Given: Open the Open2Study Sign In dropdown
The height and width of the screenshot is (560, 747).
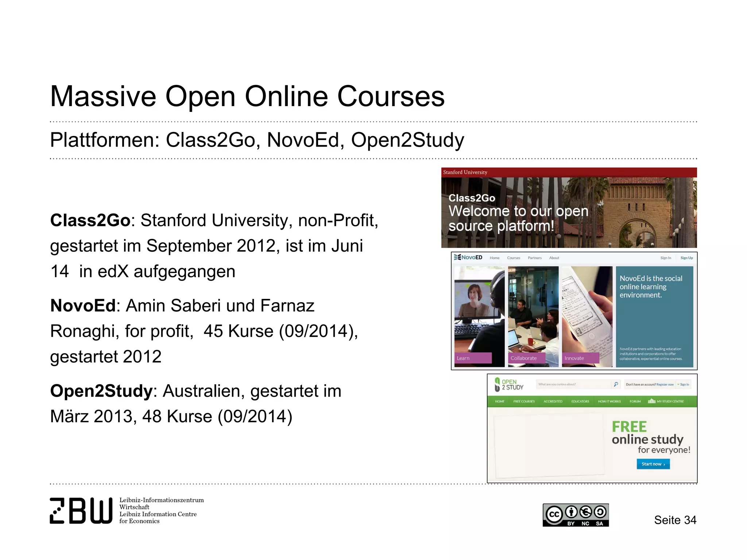Looking at the screenshot, I should click(683, 385).
